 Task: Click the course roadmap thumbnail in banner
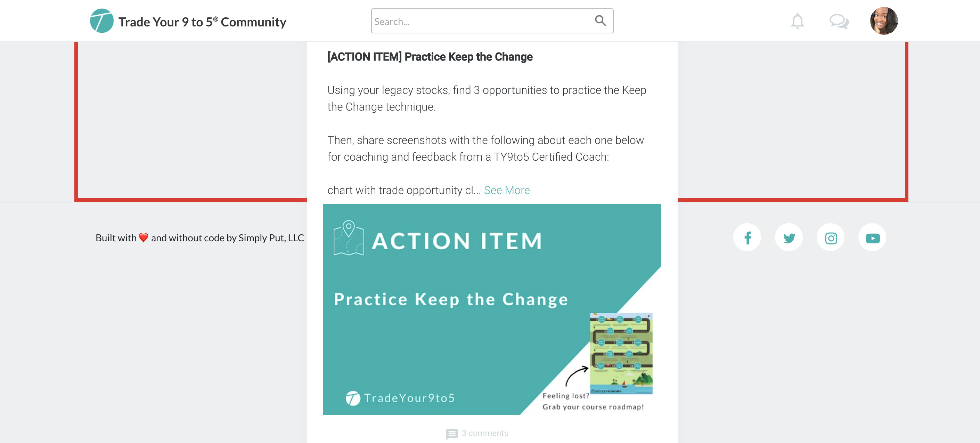tap(621, 353)
